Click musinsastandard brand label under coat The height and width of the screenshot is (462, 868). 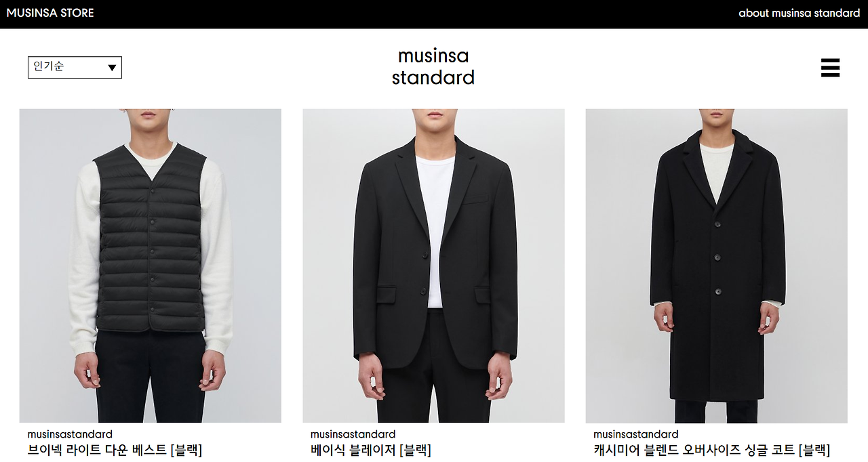tap(635, 434)
